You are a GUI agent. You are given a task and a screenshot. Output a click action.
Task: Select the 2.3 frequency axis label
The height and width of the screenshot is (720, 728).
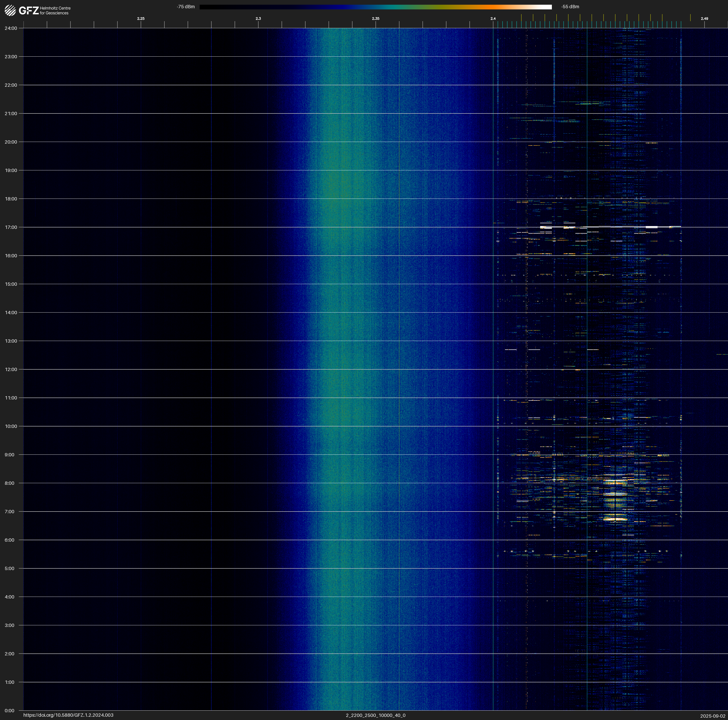pos(258,19)
